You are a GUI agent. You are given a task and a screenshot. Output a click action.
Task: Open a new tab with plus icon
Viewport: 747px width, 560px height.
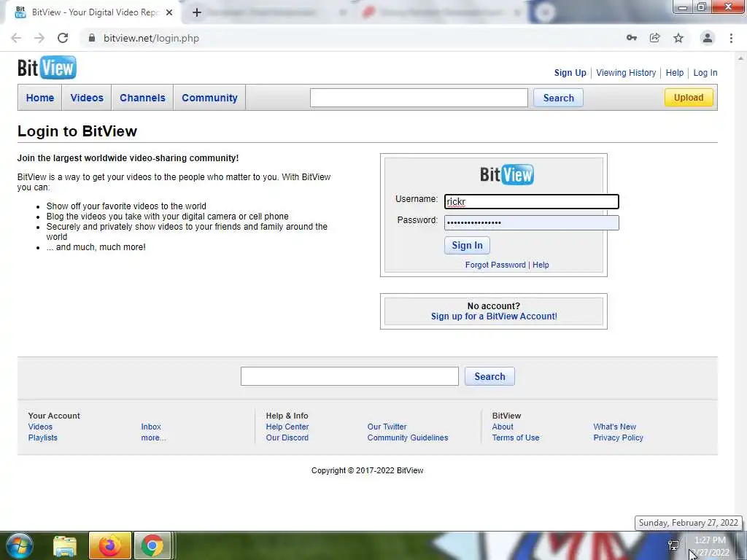(197, 12)
